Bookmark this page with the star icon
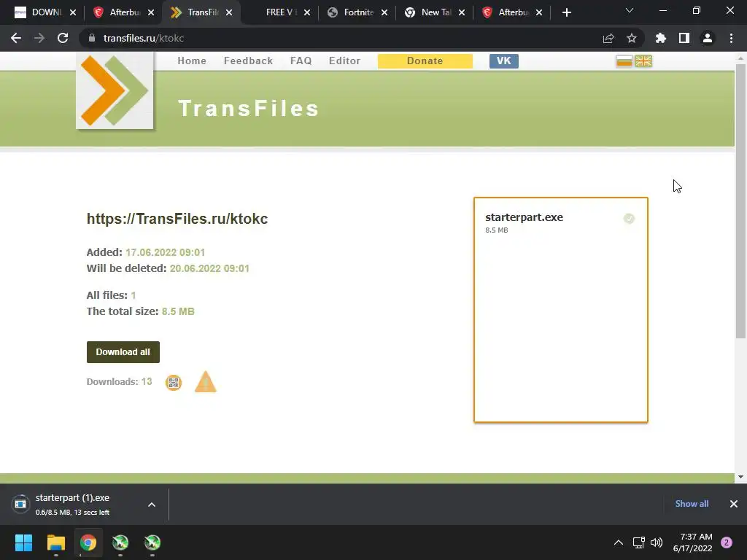 tap(632, 38)
